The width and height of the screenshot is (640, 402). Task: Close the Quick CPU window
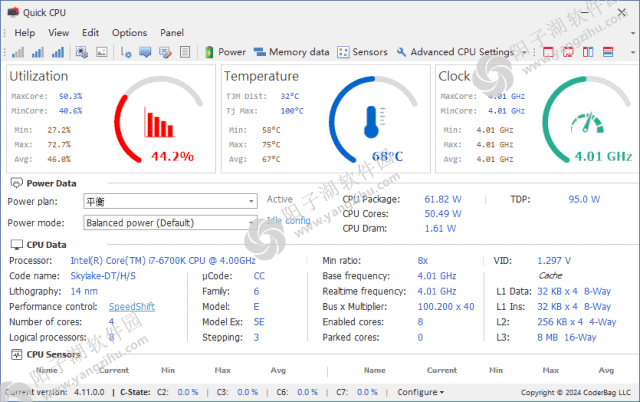pyautogui.click(x=622, y=12)
